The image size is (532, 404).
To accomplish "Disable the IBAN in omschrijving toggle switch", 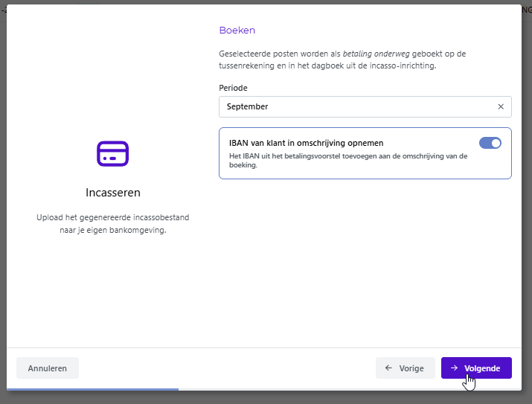I will tap(490, 143).
